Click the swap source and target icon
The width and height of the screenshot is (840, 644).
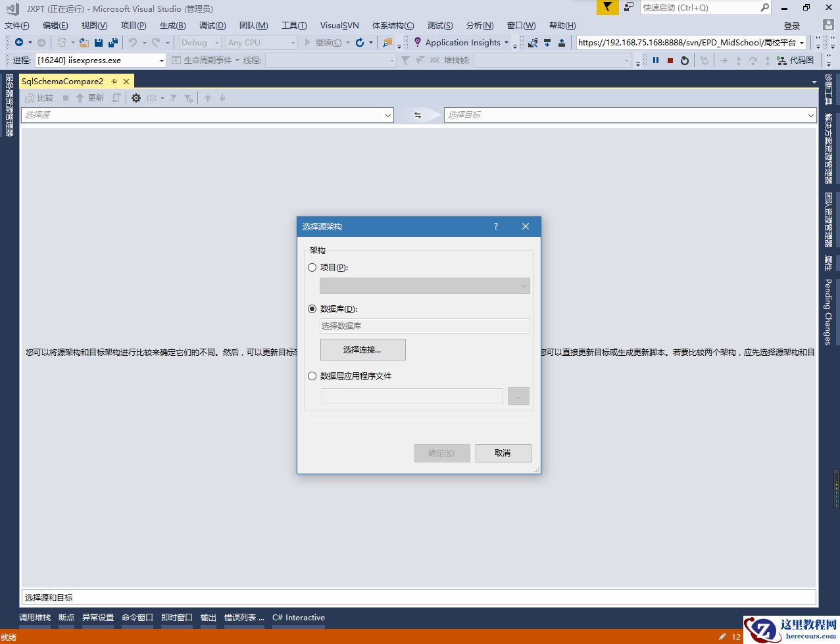coord(418,115)
